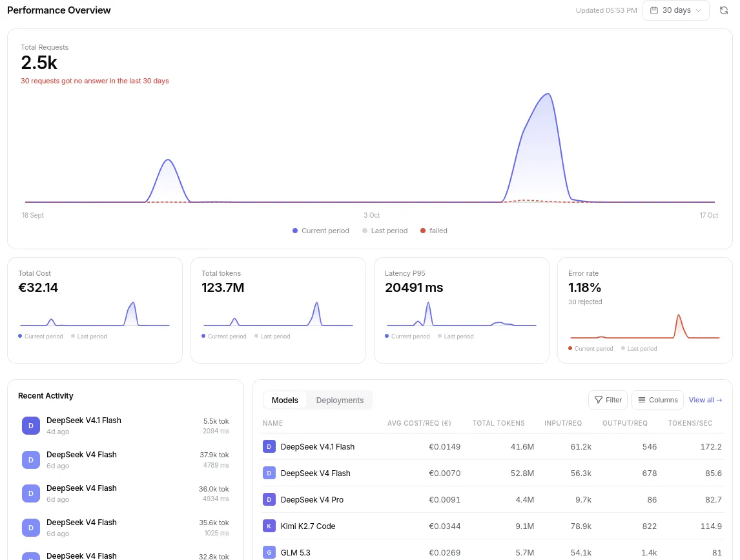The height and width of the screenshot is (560, 740).
Task: Click the Total Cost sparkline chart
Action: [x=95, y=314]
